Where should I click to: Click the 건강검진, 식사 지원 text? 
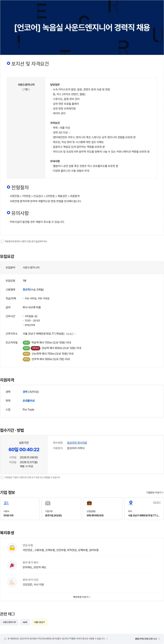pos(33,585)
